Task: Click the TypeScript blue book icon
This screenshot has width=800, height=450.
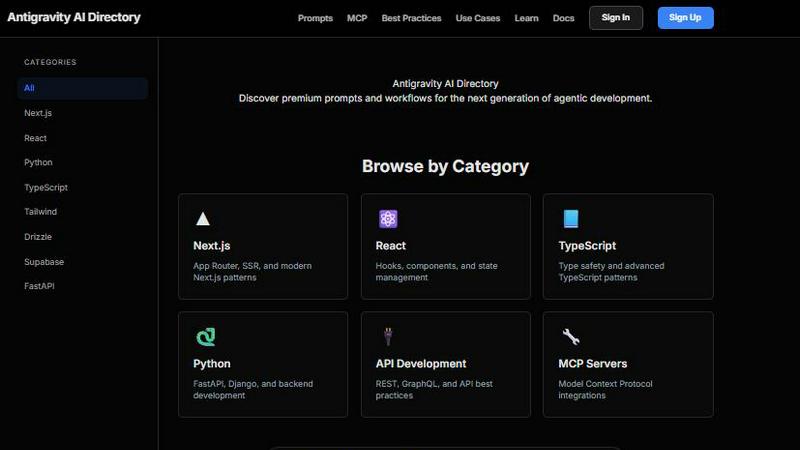Action: click(571, 219)
